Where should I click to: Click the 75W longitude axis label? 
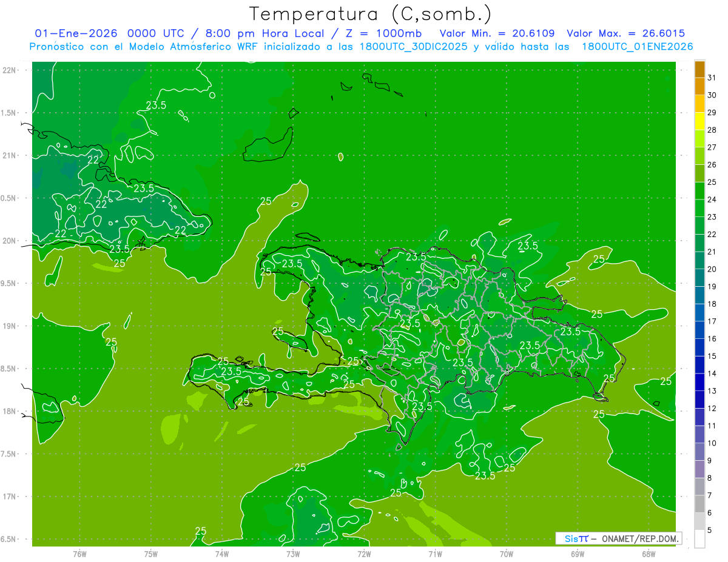click(151, 554)
